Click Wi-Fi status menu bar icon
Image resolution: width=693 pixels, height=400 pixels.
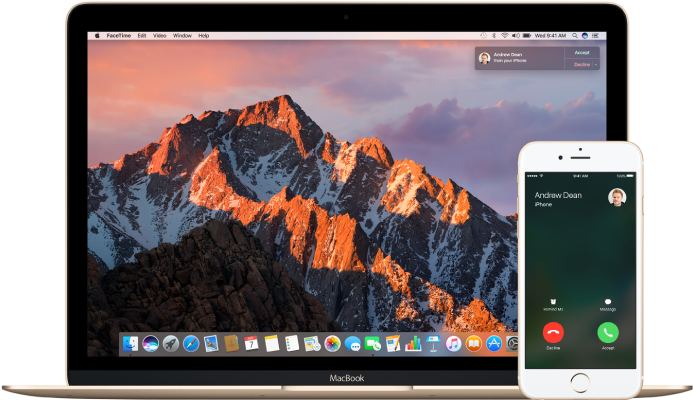[x=504, y=36]
